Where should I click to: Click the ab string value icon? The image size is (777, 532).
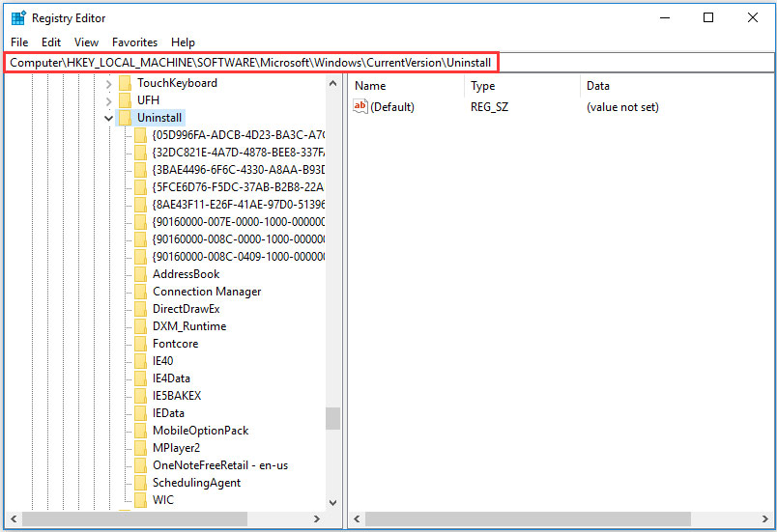click(360, 106)
